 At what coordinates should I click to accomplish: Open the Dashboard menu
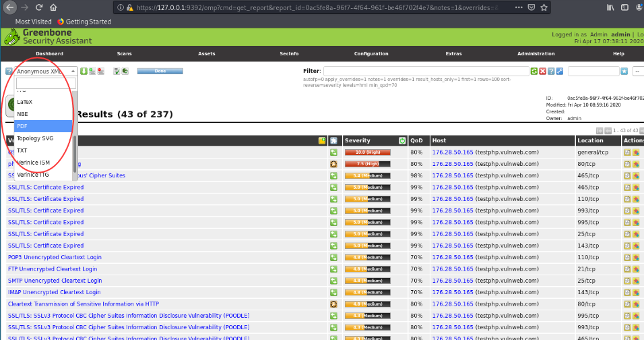(x=49, y=54)
